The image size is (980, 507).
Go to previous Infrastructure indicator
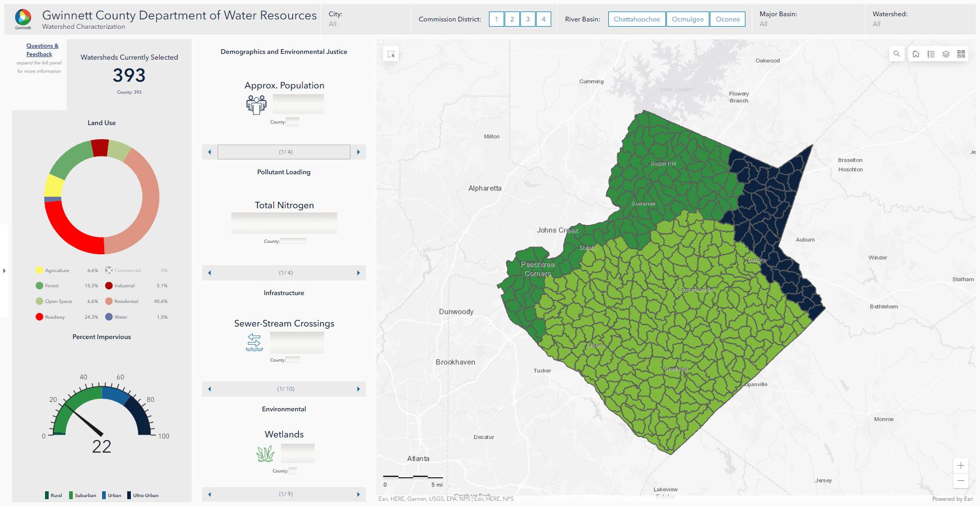pos(209,389)
